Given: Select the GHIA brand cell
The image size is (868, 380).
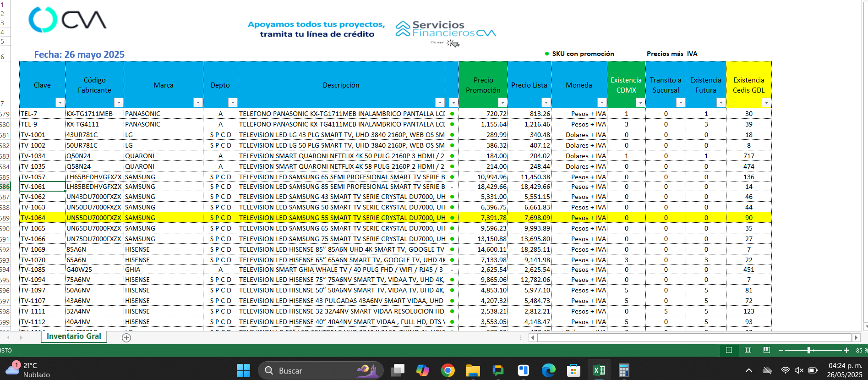Looking at the screenshot, I should pyautogui.click(x=164, y=270).
